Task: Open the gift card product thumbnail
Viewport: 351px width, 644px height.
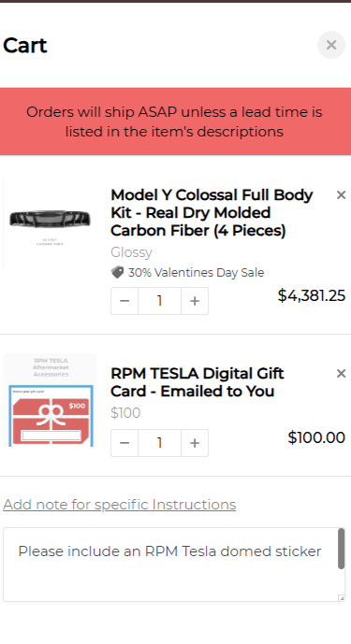Action: 50,400
